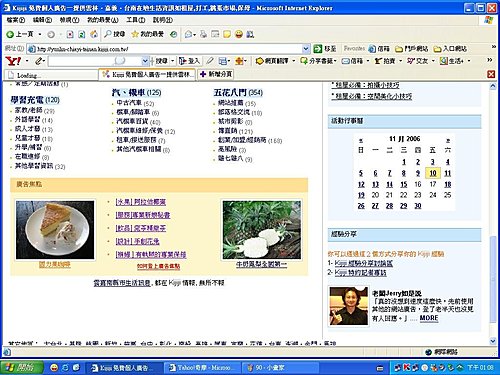Click the cheesecake slice thumbnail
The height and width of the screenshot is (375, 500).
pos(55,230)
